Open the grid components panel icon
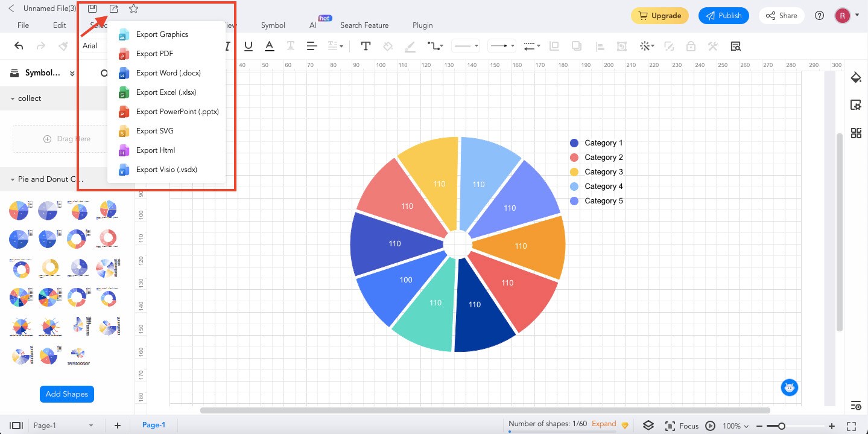This screenshot has width=868, height=434. tap(855, 133)
